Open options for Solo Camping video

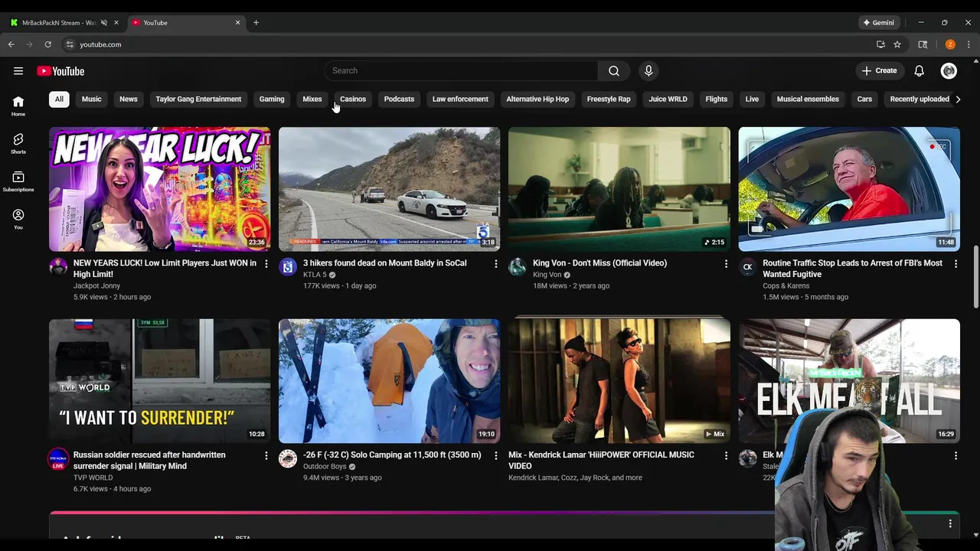pos(495,455)
